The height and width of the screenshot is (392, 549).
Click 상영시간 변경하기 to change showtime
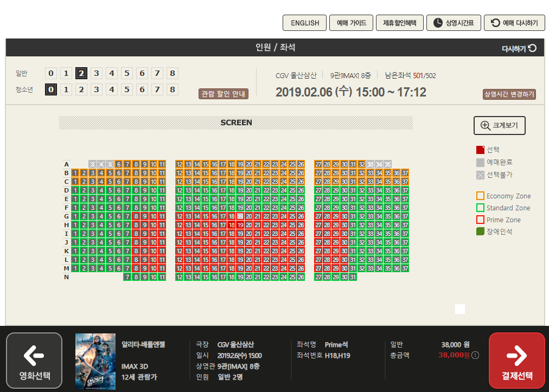[509, 94]
